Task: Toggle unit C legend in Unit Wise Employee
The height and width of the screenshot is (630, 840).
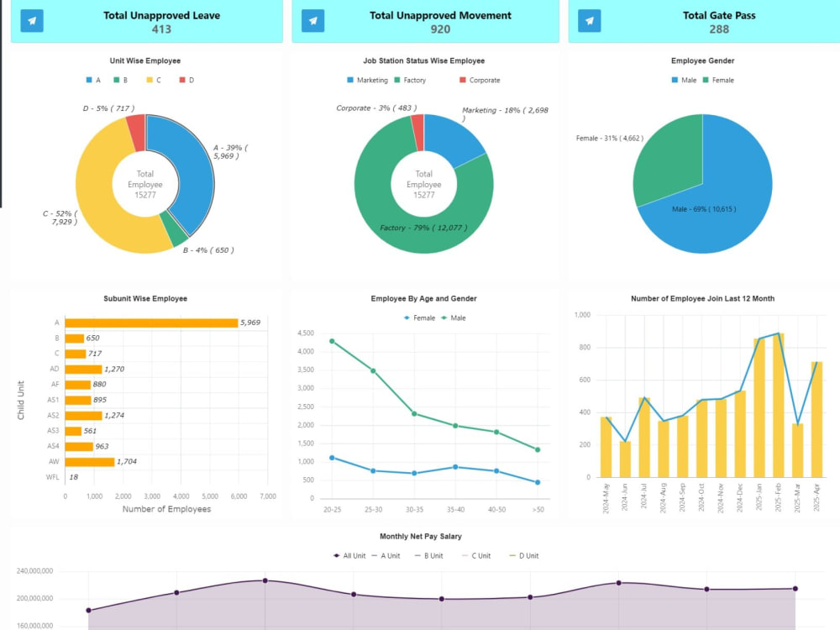Action: 154,80
